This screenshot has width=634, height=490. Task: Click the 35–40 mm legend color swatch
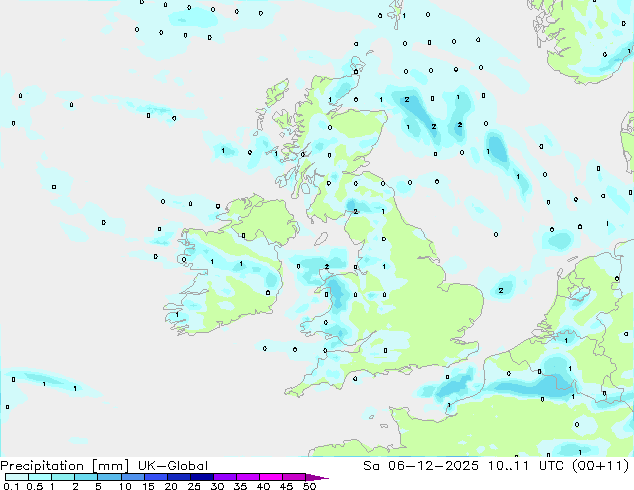(247, 477)
